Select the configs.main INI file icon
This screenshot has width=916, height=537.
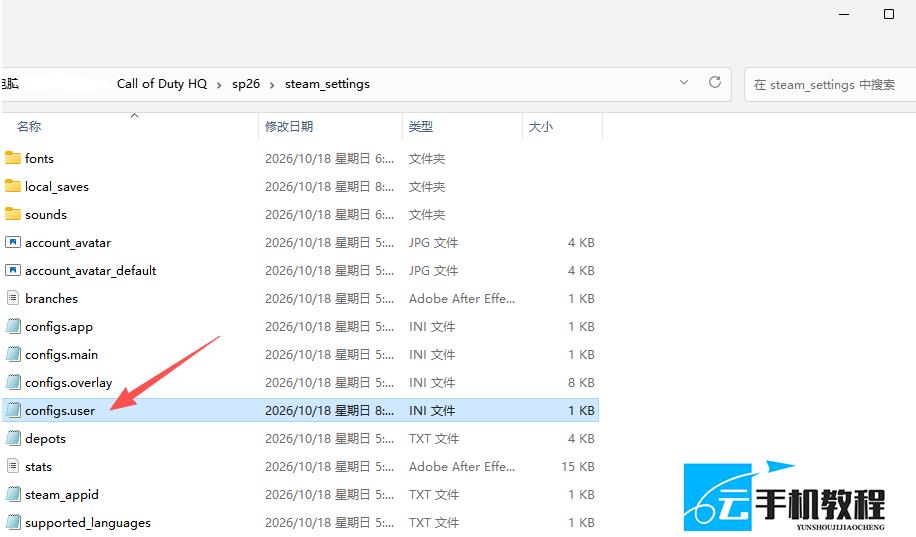tap(13, 354)
